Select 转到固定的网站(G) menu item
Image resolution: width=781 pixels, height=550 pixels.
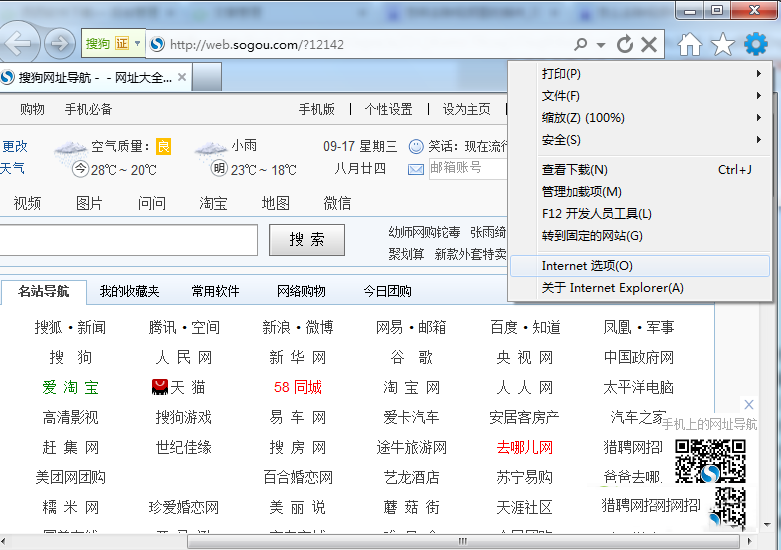click(x=640, y=236)
